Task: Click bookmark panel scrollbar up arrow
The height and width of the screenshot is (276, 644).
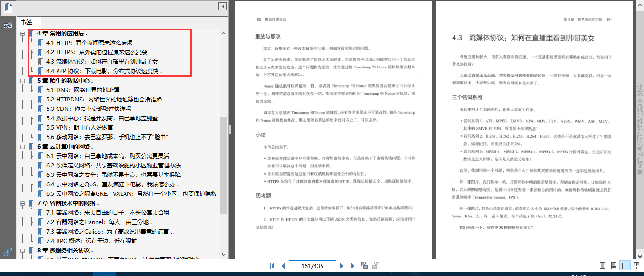Action: click(x=223, y=33)
